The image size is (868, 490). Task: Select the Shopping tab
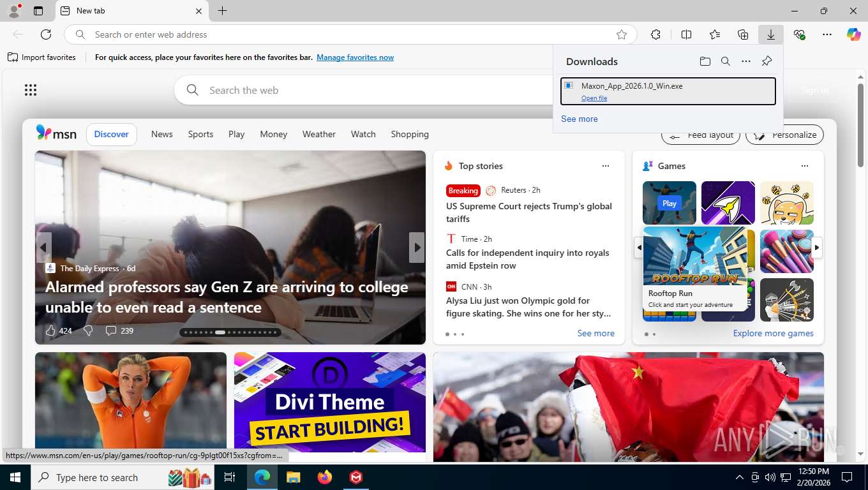tap(410, 134)
